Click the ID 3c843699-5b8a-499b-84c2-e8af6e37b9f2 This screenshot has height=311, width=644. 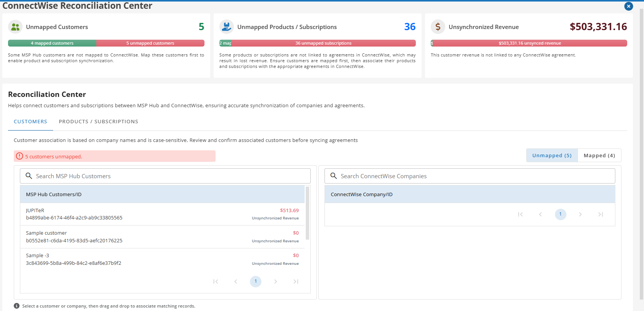73,263
